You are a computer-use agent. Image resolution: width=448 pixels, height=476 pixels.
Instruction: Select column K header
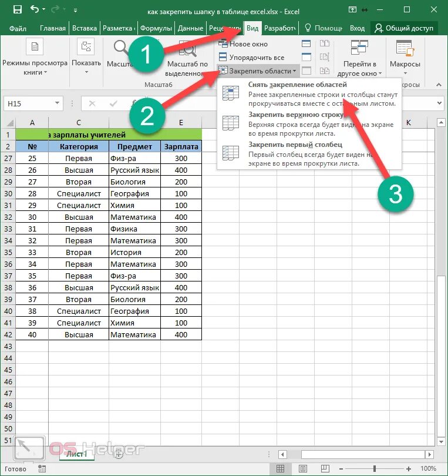point(408,123)
